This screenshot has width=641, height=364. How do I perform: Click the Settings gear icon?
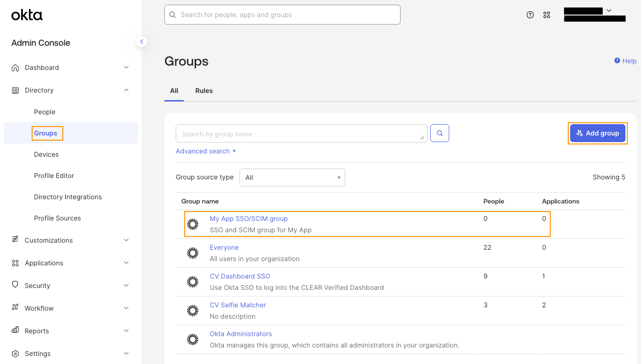pyautogui.click(x=16, y=354)
